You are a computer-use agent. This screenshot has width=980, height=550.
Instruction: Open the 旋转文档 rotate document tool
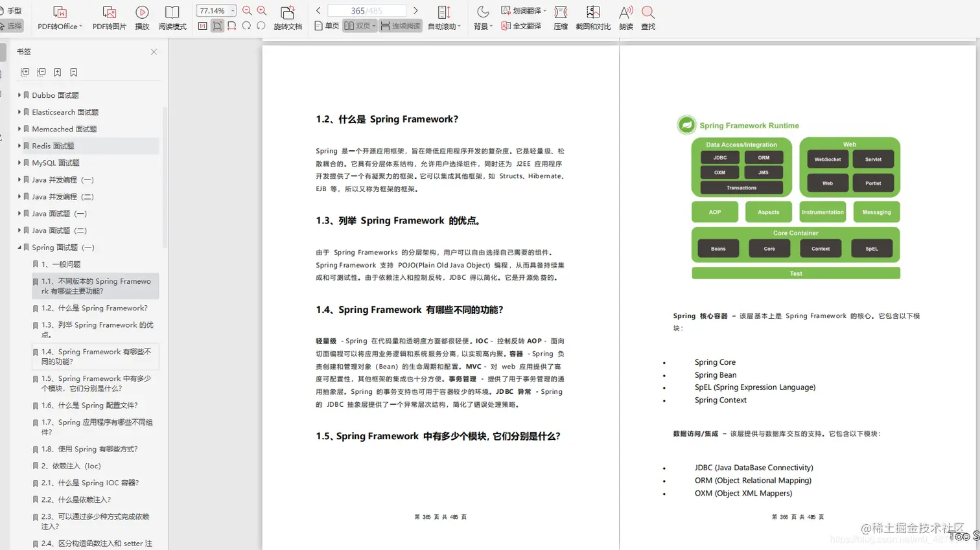(x=288, y=17)
